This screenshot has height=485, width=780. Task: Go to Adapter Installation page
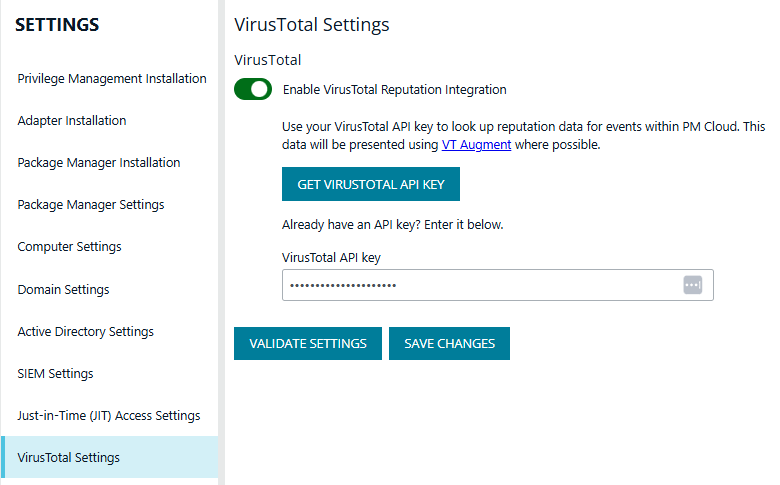[72, 120]
